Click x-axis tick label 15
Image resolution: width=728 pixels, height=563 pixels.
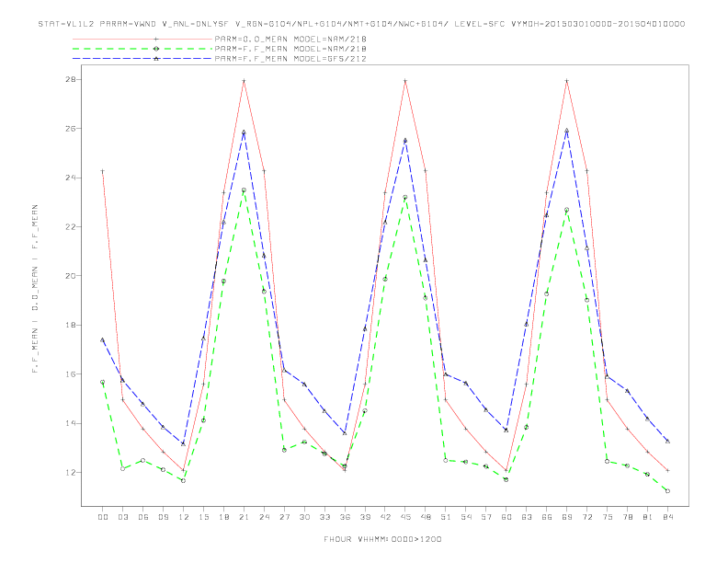tap(203, 517)
